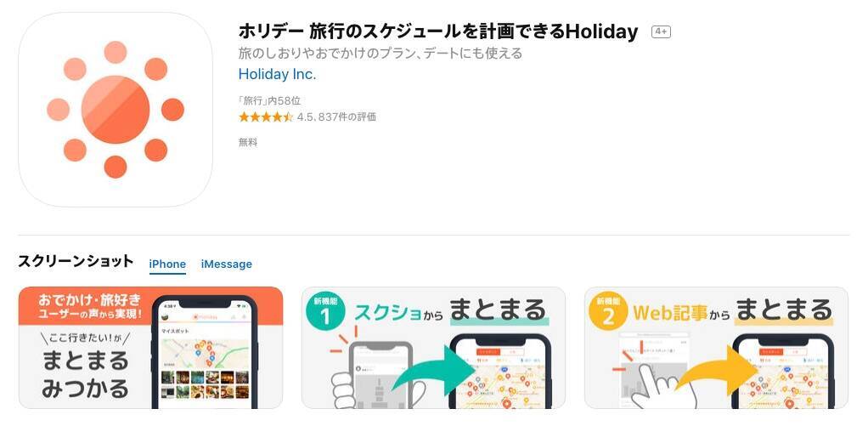Screen dimensions: 868x426
Task: Click the yellow number 2 badge
Action: (608, 312)
